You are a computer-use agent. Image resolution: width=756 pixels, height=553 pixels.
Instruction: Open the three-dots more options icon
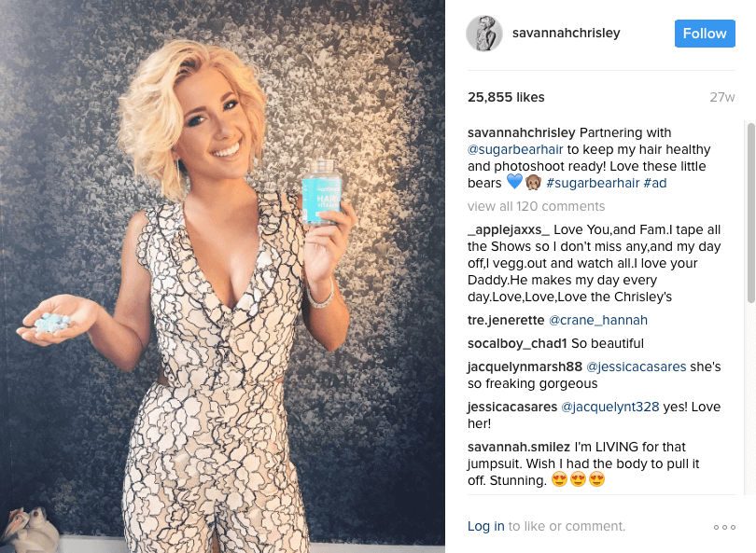click(x=724, y=527)
